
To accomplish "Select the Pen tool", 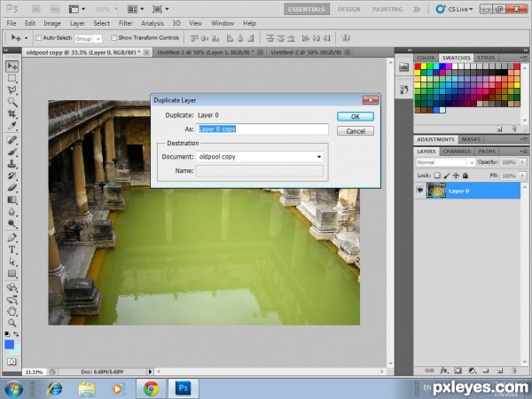I will pyautogui.click(x=12, y=238).
